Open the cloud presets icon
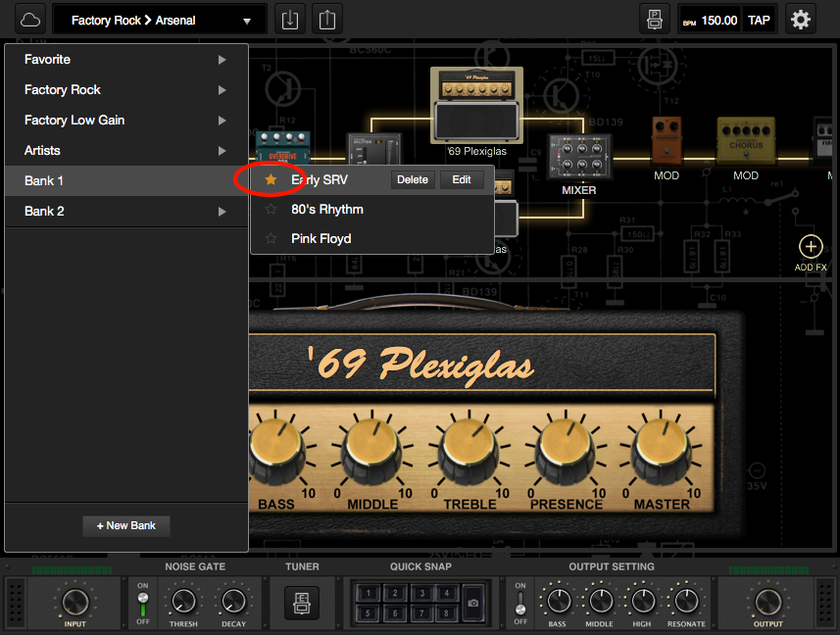The height and width of the screenshot is (635, 840). pyautogui.click(x=30, y=21)
